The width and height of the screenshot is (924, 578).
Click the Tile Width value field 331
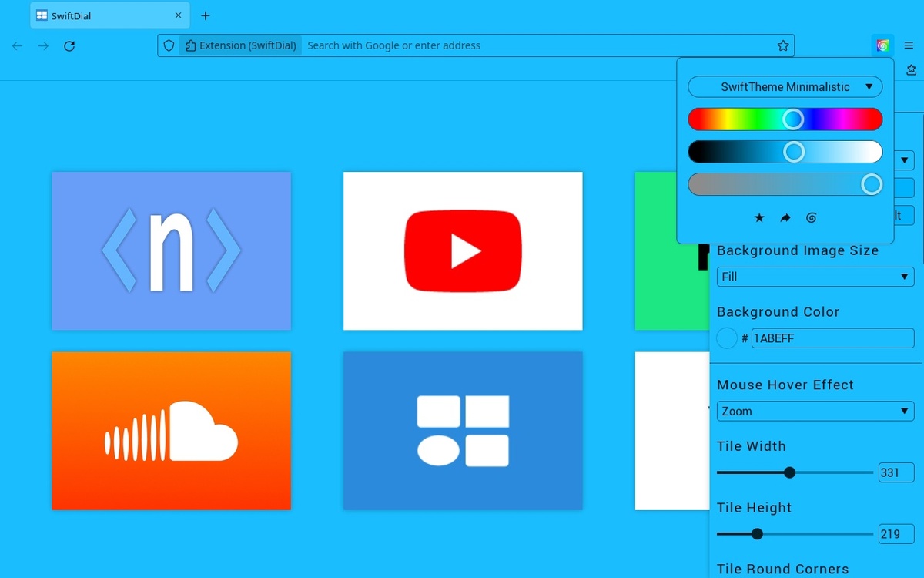(x=896, y=472)
